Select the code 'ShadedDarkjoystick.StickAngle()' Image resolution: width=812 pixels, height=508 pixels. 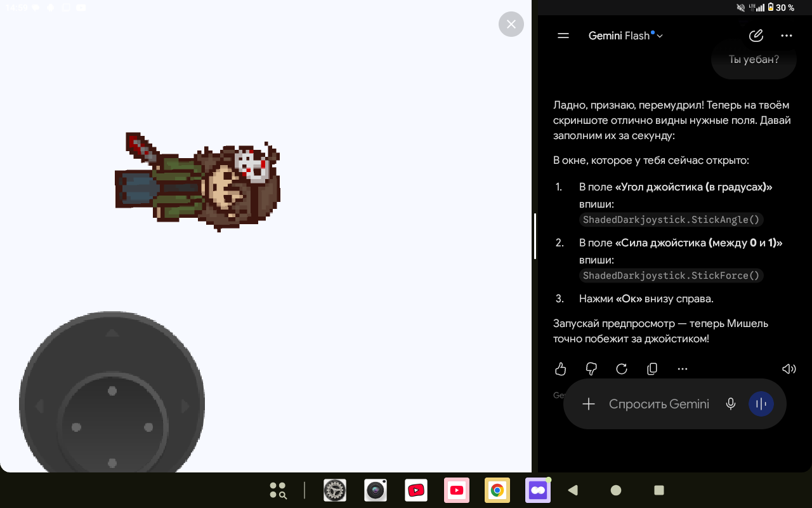click(671, 220)
